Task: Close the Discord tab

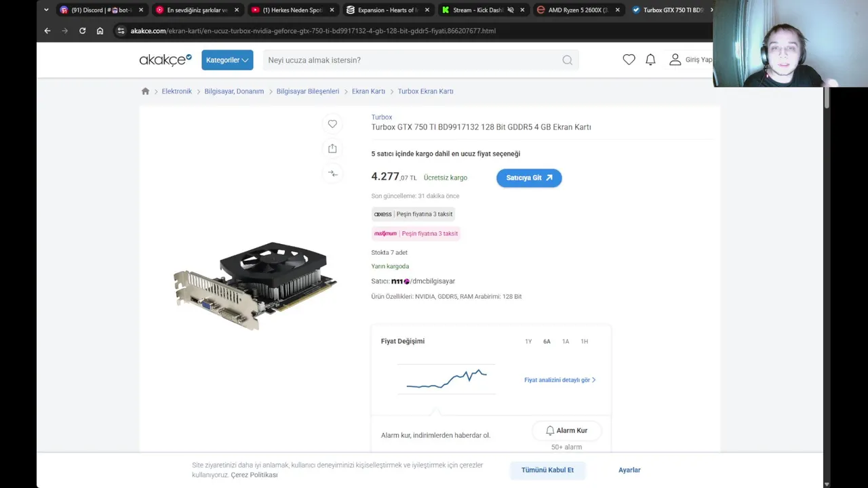Action: pos(141,10)
